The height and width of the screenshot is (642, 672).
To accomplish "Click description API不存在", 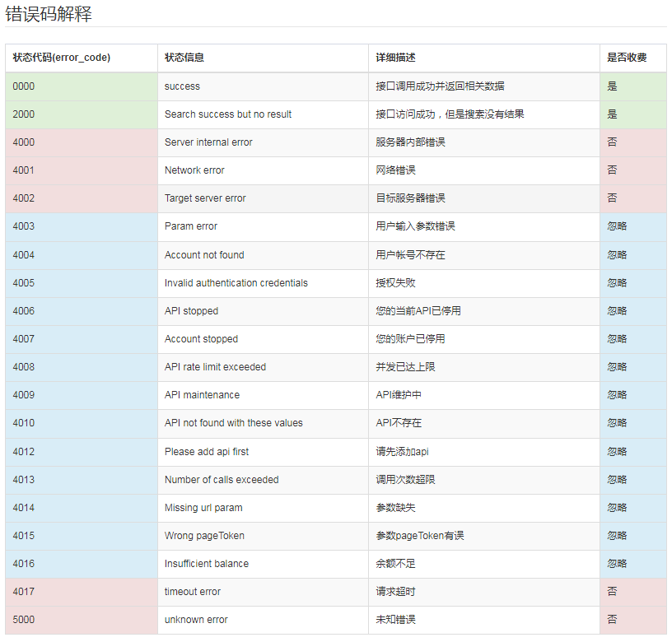I will pyautogui.click(x=398, y=423).
